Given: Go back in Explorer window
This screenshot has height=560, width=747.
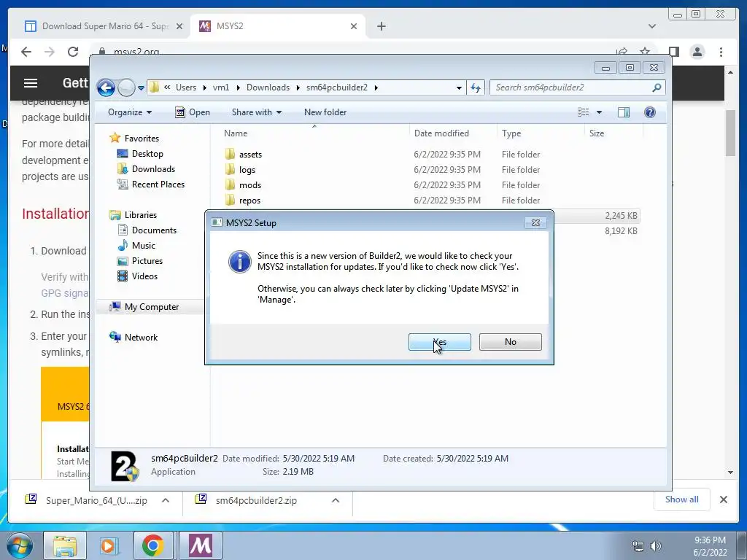Looking at the screenshot, I should (x=106, y=87).
